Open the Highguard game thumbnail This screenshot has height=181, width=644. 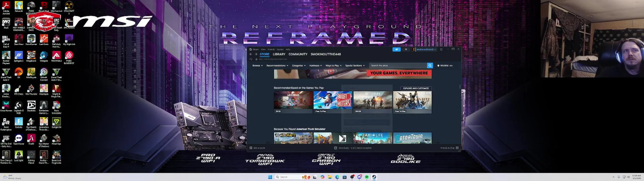click(x=412, y=102)
